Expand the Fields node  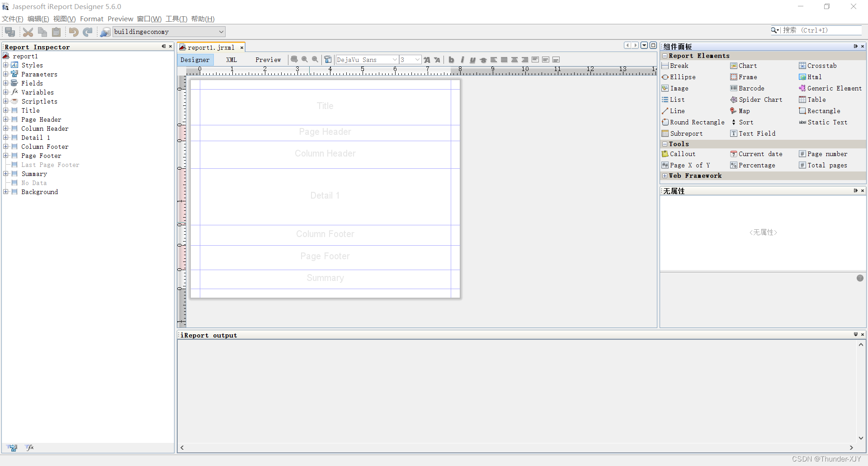[x=6, y=83]
